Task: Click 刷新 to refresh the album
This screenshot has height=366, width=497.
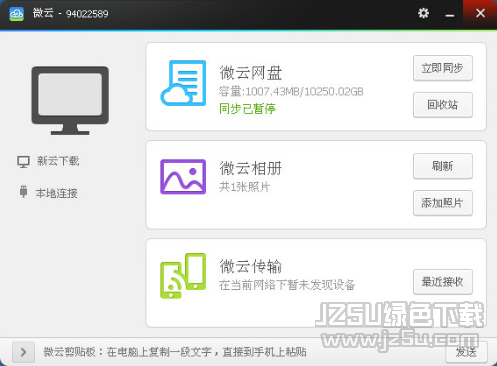Action: (443, 166)
